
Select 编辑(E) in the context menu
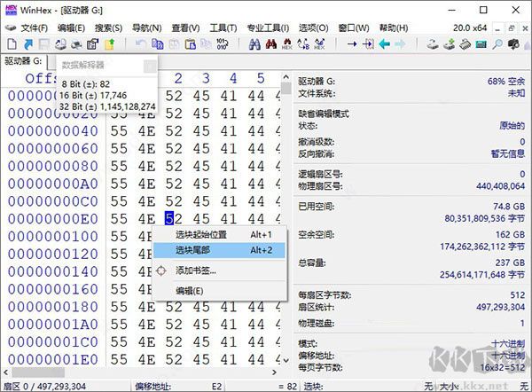coord(189,290)
